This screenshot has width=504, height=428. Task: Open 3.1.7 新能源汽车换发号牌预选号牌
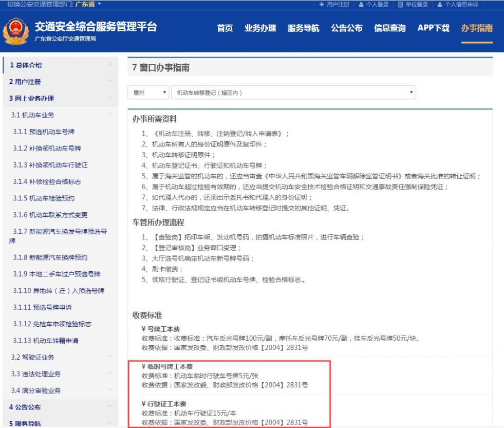point(58,236)
